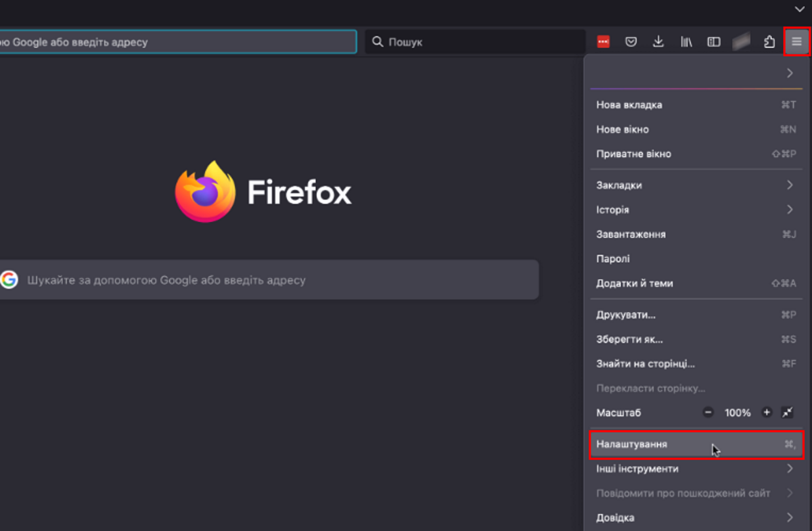Open Додатки й теми menu entry
Image resolution: width=812 pixels, height=531 pixels.
pyautogui.click(x=696, y=283)
